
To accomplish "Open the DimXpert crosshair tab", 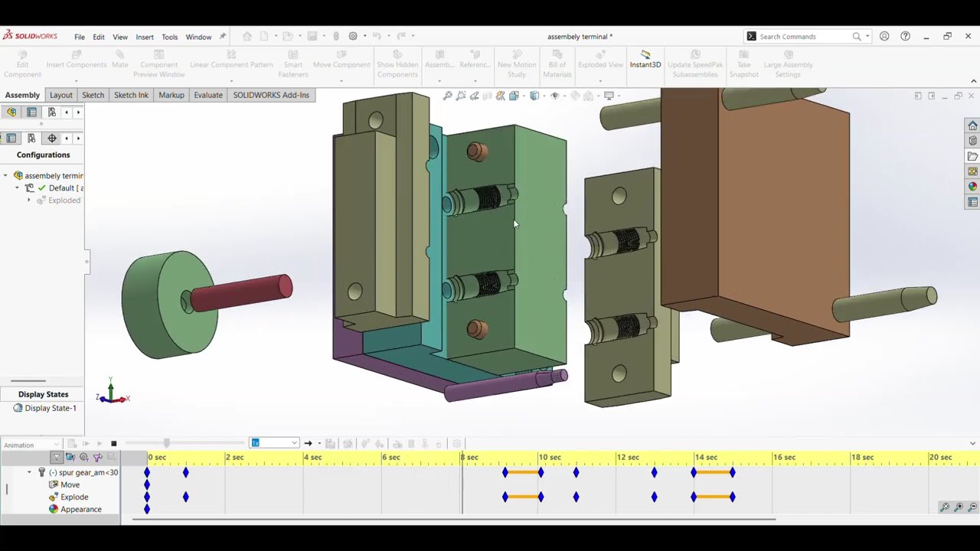I will (x=51, y=139).
